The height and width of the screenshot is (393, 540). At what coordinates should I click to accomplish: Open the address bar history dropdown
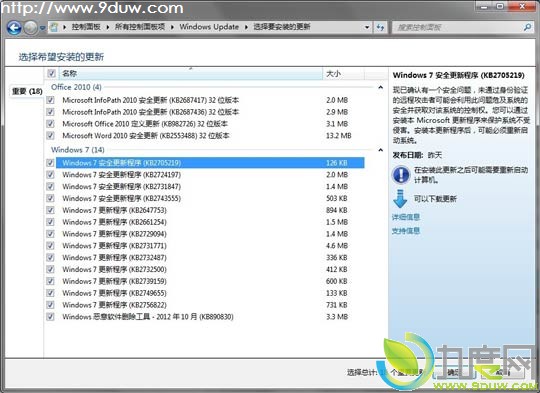click(367, 27)
